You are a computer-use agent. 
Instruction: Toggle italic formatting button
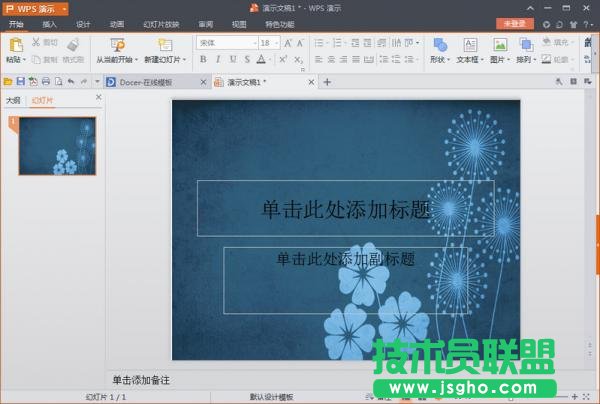(217, 60)
